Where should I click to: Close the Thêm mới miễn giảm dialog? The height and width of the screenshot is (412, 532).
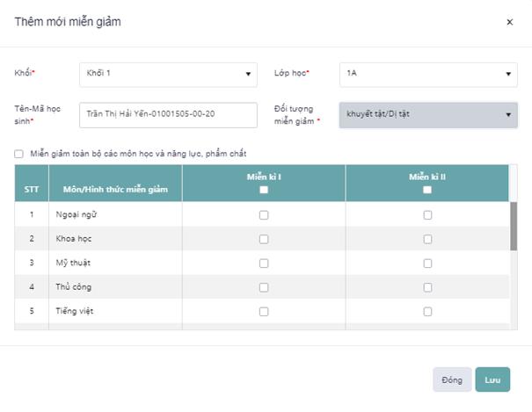click(509, 23)
